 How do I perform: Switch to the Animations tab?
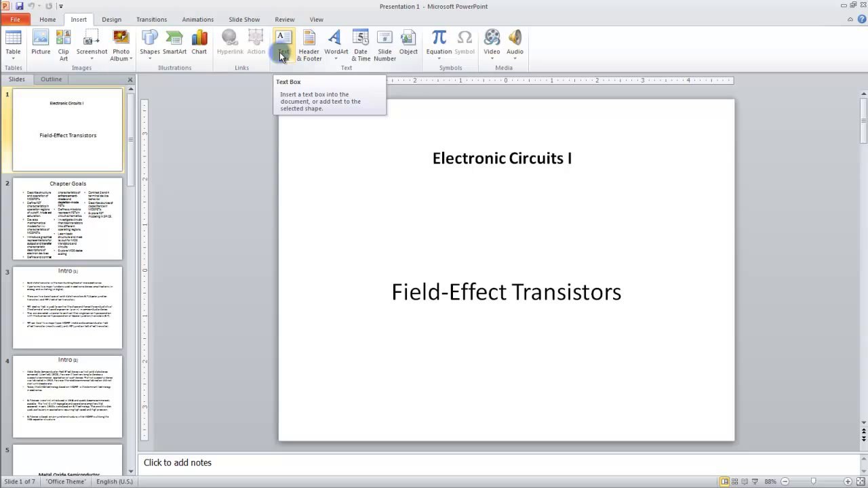click(x=197, y=19)
